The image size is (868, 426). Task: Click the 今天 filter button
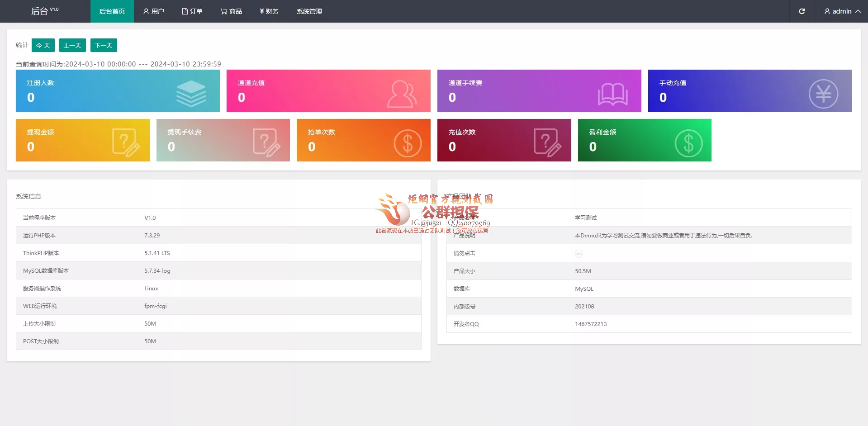[x=43, y=45]
